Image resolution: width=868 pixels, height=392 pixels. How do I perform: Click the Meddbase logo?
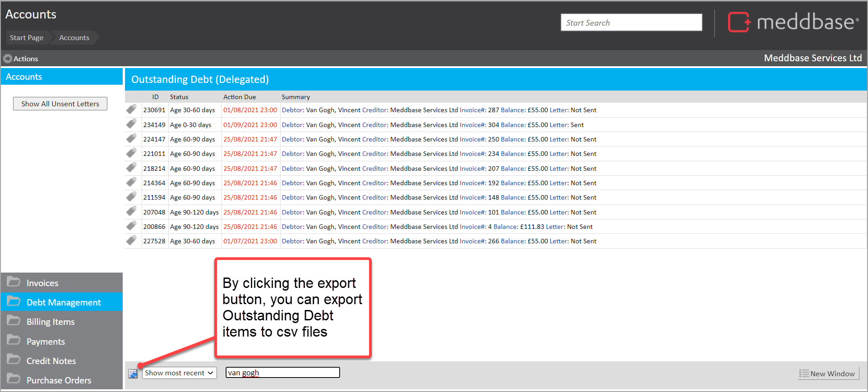click(793, 22)
